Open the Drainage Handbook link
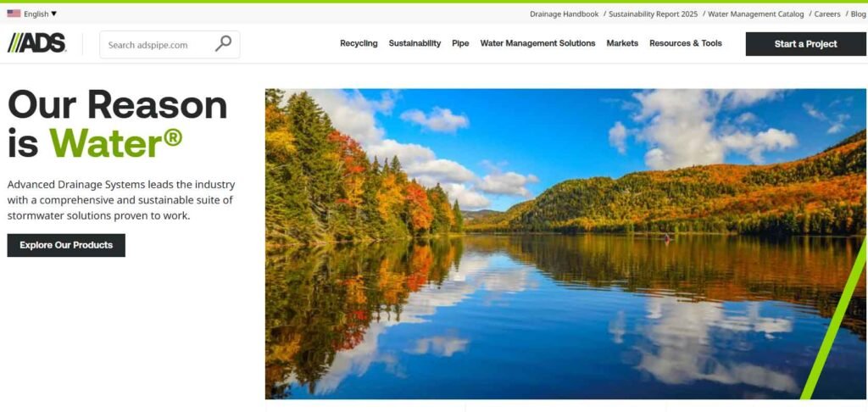This screenshot has width=868, height=412. pos(564,14)
